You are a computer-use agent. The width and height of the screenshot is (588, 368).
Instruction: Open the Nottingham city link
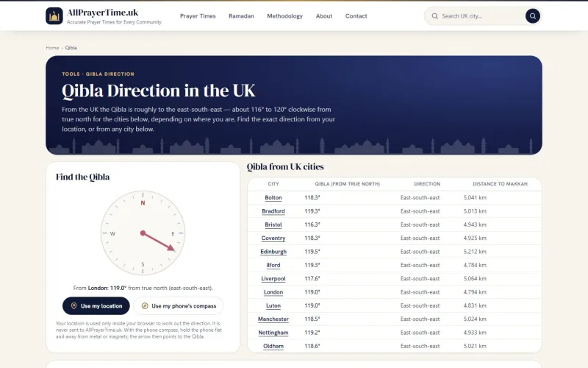pyautogui.click(x=273, y=333)
